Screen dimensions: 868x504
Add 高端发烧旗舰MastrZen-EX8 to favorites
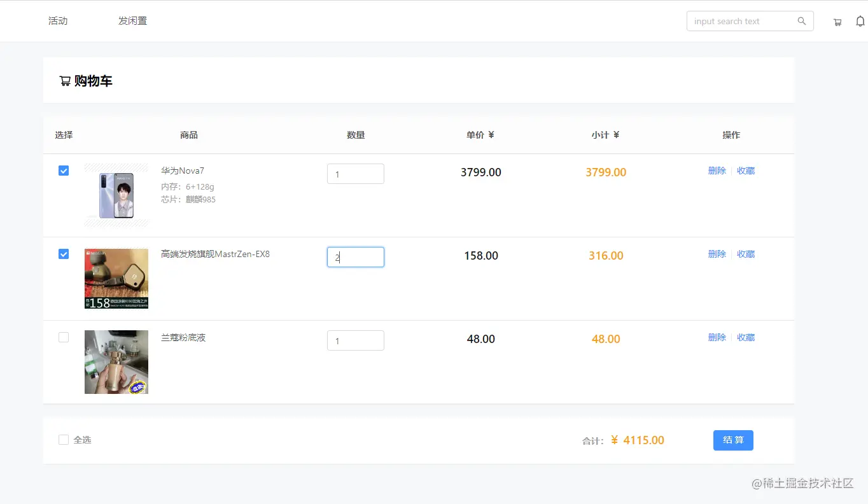[746, 254]
